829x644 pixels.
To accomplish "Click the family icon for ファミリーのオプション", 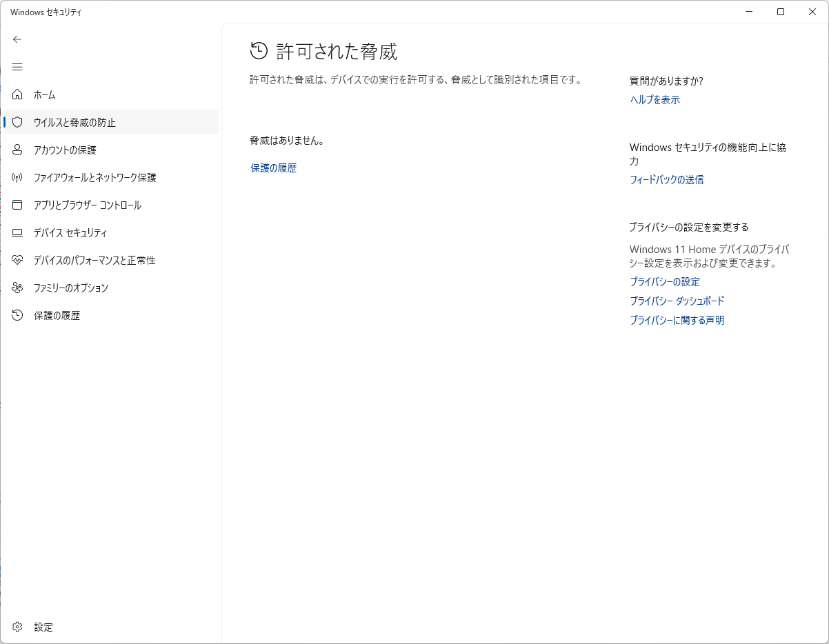I will coord(18,288).
